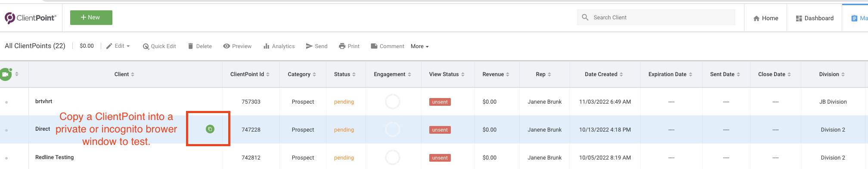The width and height of the screenshot is (868, 169).
Task: Click the unsent badge in the 757303 row
Action: [x=440, y=102]
